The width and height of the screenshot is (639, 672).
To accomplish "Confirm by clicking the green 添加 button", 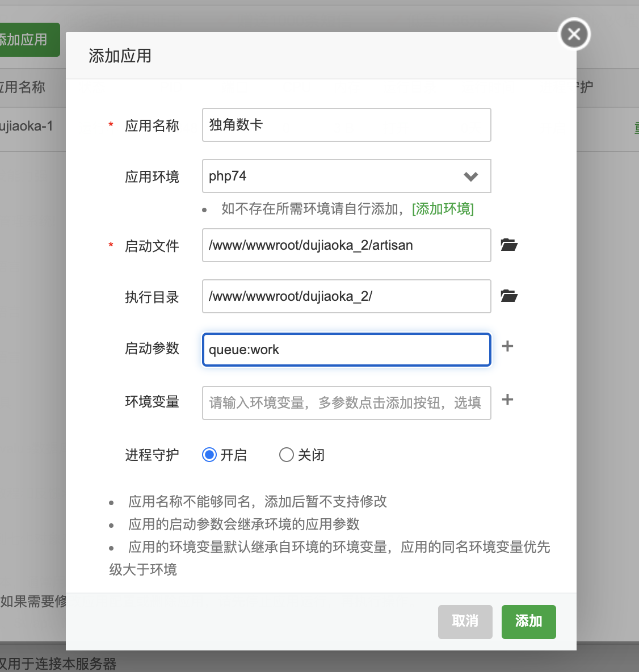I will click(528, 621).
